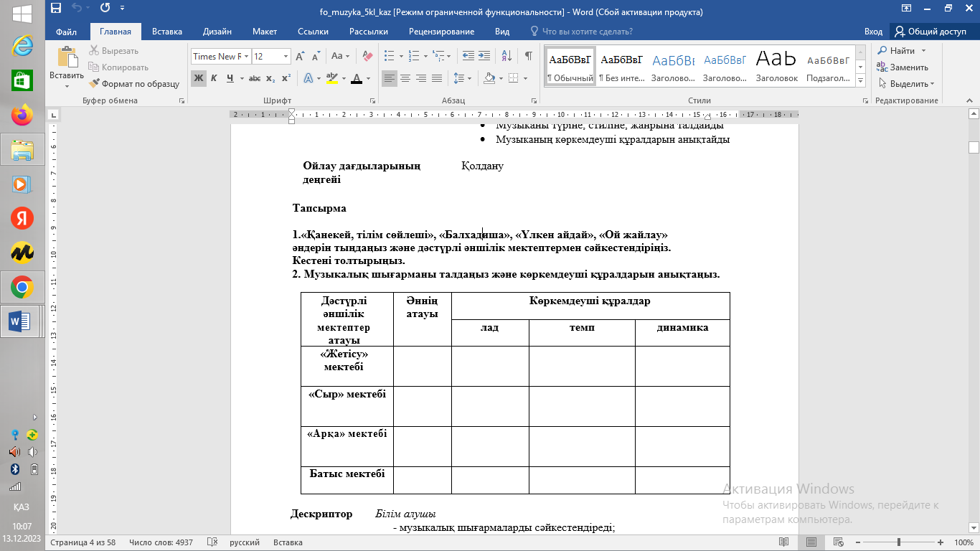Open the font size dropdown
This screenshot has height=551, width=980.
286,57
